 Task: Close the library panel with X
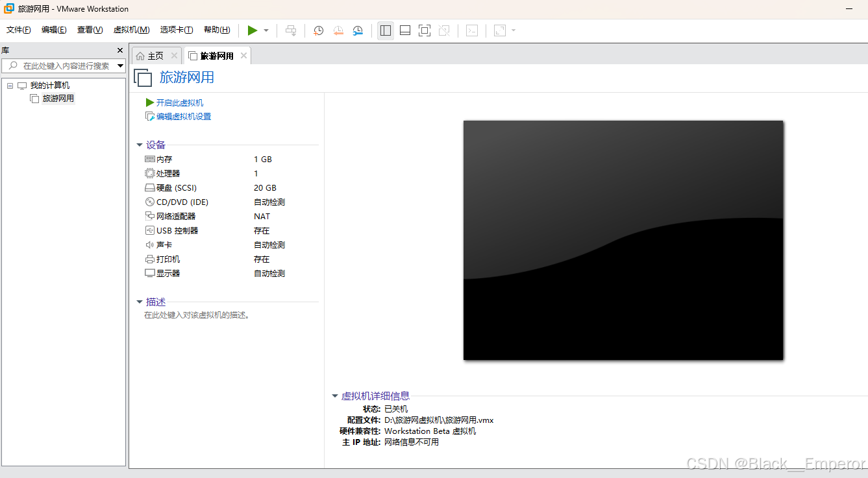[x=120, y=50]
